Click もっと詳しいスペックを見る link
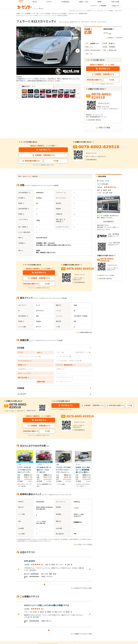 (x=83, y=545)
